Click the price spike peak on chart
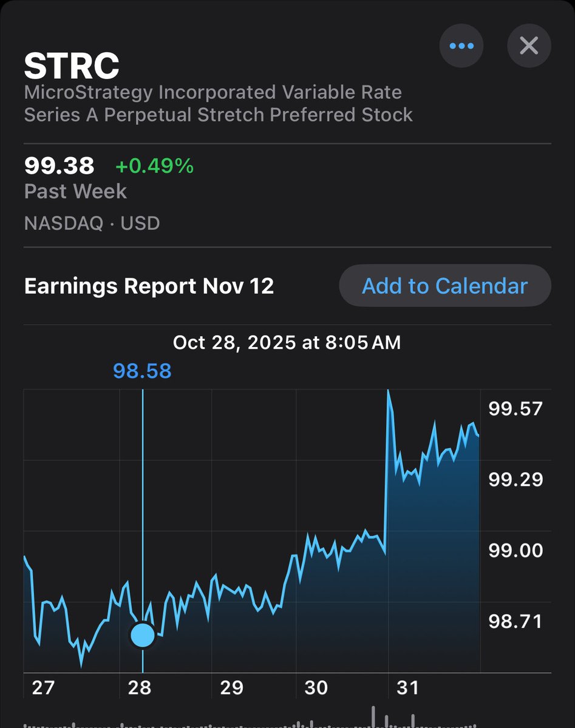 click(x=388, y=392)
